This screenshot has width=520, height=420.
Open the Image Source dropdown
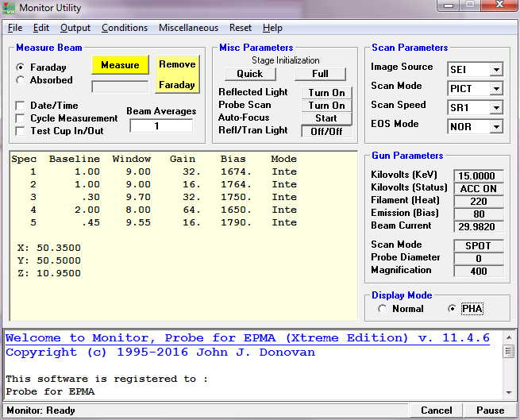(x=496, y=70)
